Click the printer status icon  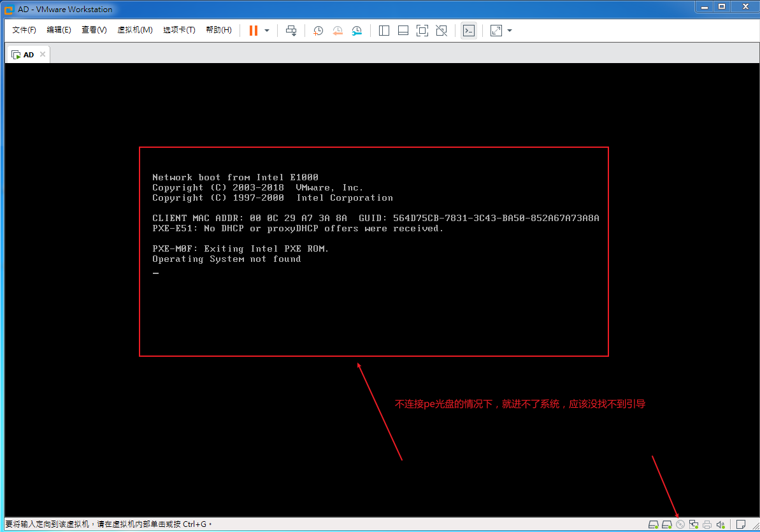pyautogui.click(x=707, y=524)
